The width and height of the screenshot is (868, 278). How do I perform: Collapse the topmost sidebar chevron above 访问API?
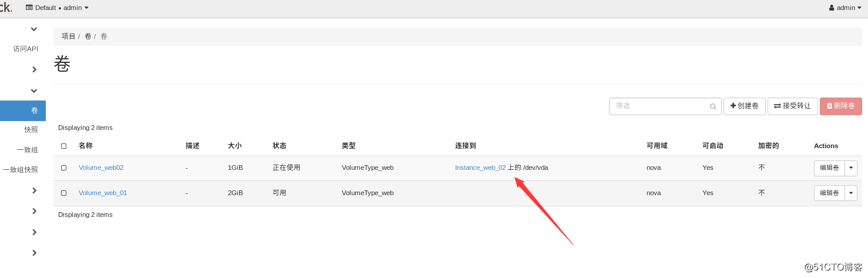pos(34,29)
